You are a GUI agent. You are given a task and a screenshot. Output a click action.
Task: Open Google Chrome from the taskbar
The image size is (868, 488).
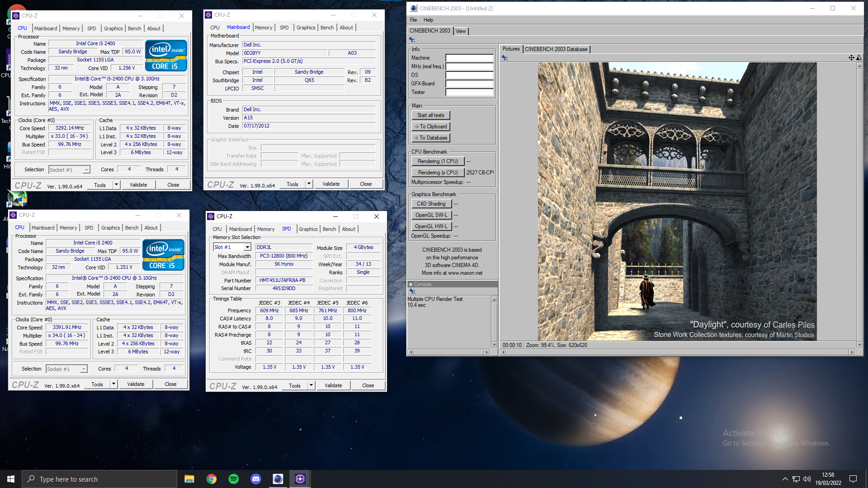[212, 479]
